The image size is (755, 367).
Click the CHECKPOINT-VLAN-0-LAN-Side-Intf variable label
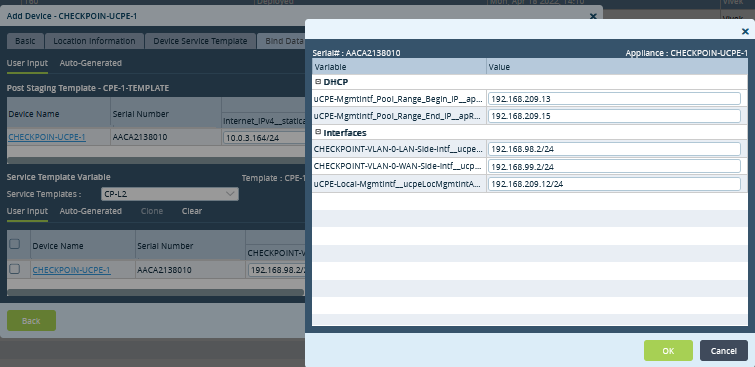(x=398, y=149)
